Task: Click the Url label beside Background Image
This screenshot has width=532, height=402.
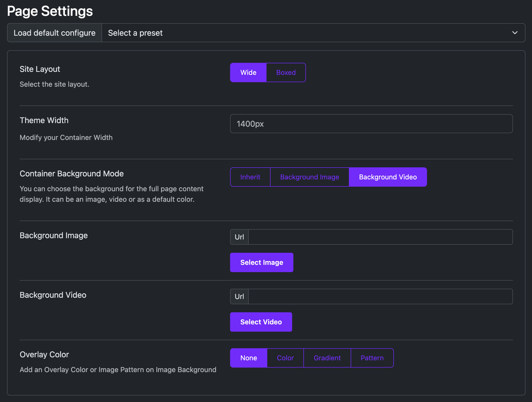Action: tap(239, 237)
